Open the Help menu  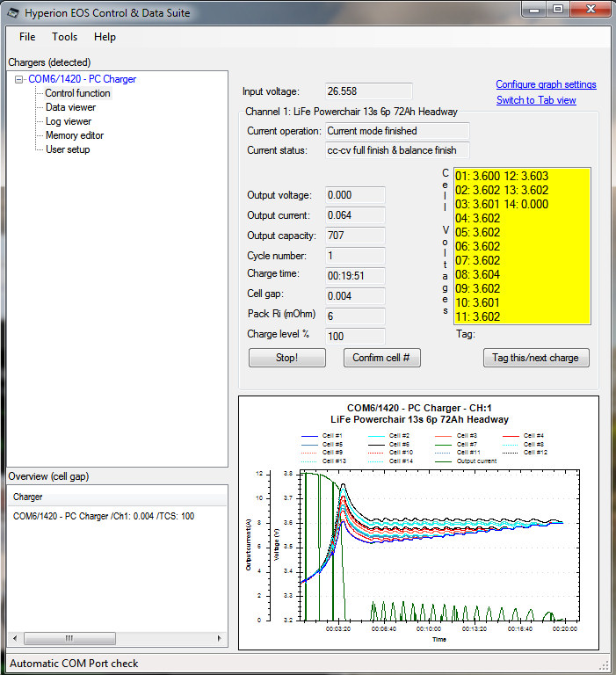coord(105,37)
